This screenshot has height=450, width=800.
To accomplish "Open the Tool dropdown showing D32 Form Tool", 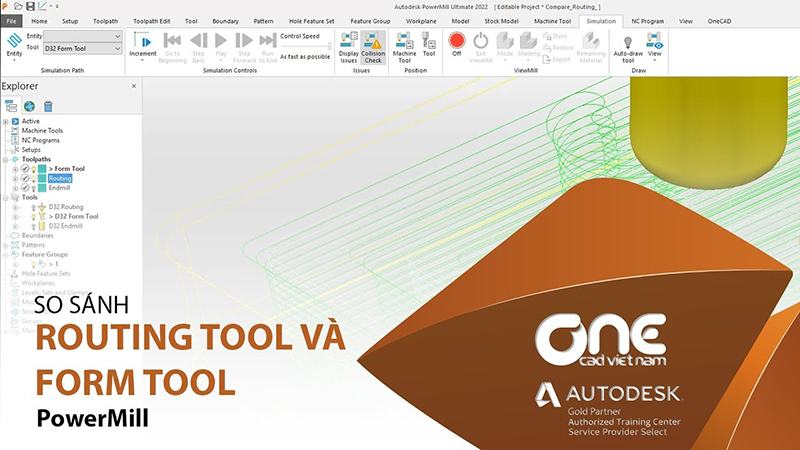I will pos(83,48).
